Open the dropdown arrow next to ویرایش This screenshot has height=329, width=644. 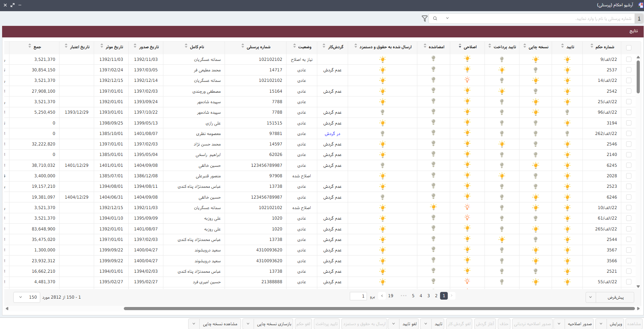601,324
